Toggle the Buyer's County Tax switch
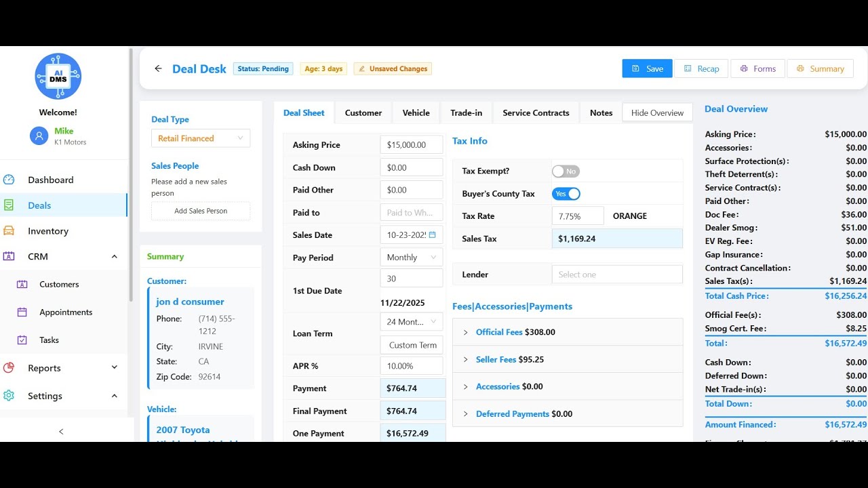 tap(566, 194)
